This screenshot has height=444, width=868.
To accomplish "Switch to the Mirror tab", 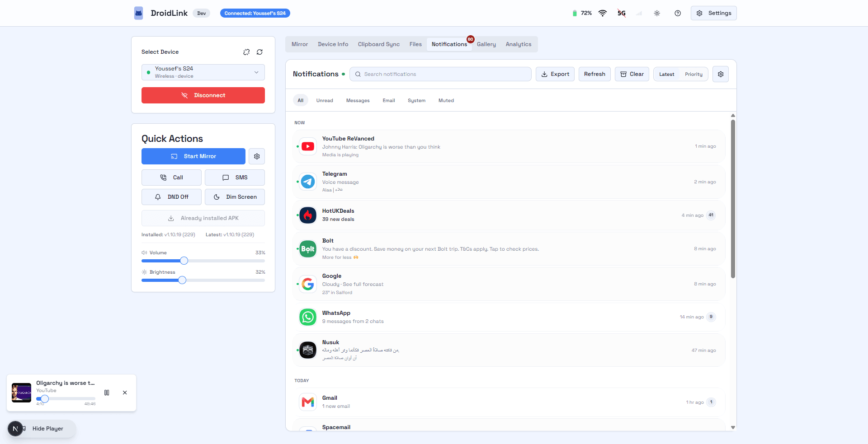I will (300, 44).
